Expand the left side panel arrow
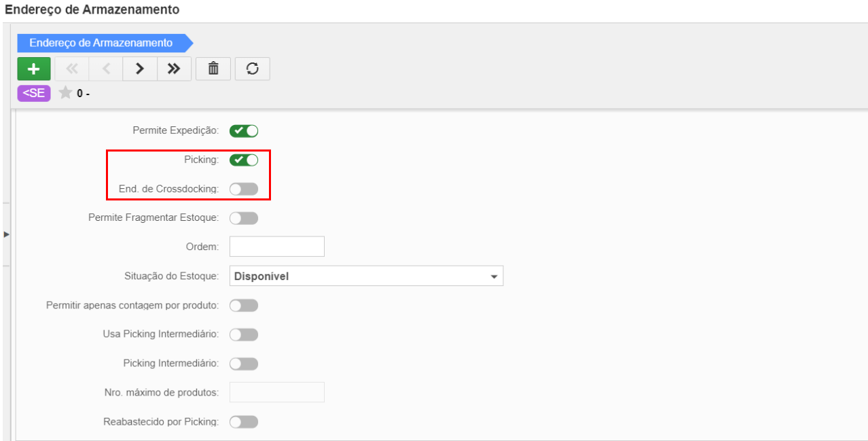The height and width of the screenshot is (441, 868). (x=7, y=234)
